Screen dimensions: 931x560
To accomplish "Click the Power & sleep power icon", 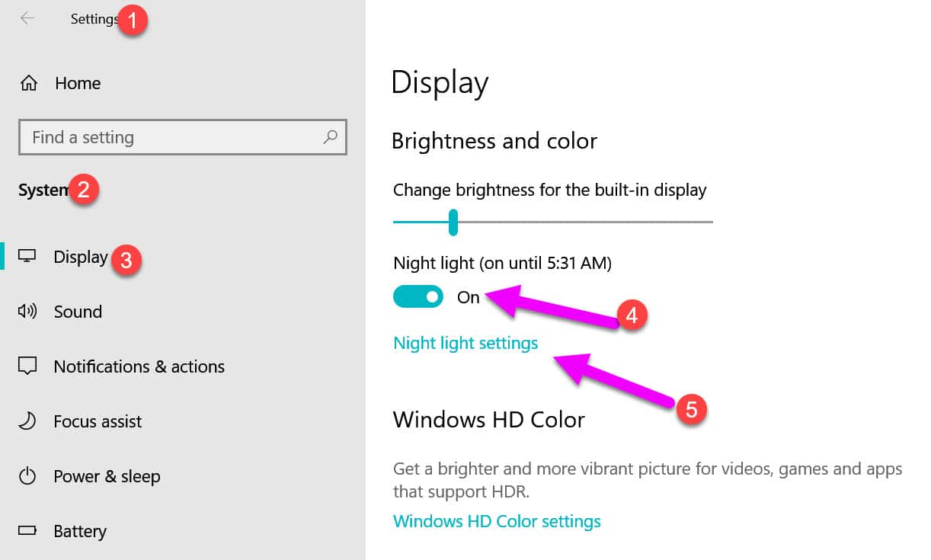I will (27, 475).
